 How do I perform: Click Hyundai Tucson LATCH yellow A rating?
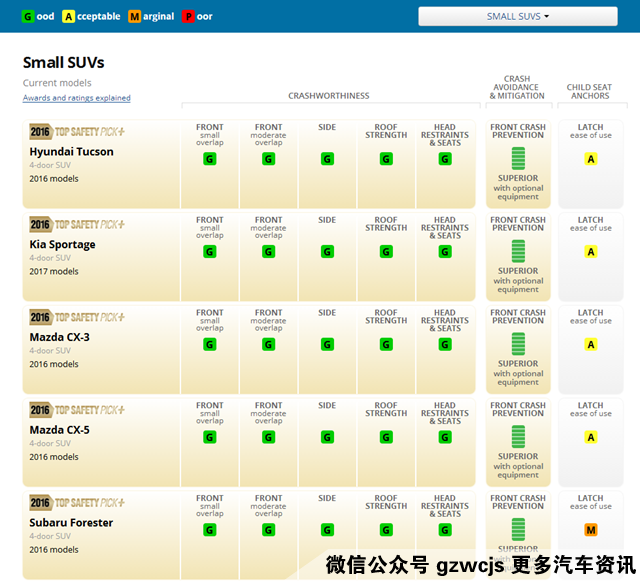pyautogui.click(x=591, y=159)
